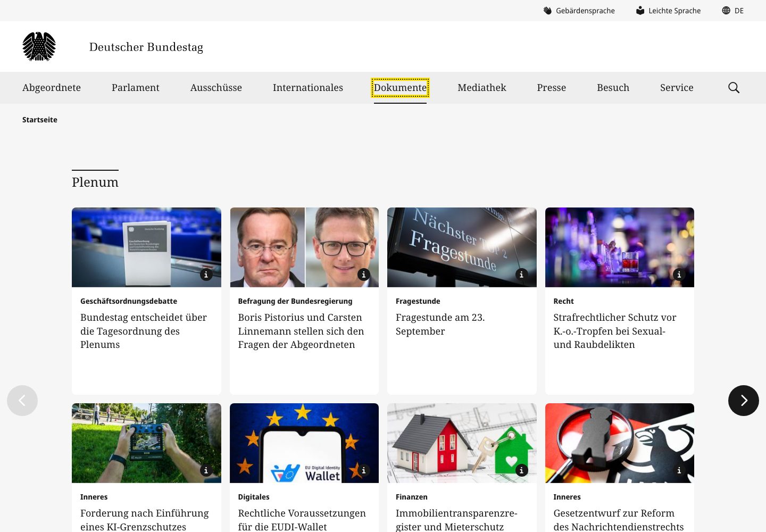Open article Strafrechtlicher Schutz vor K.-o.-Tropfen
The width and height of the screenshot is (766, 532).
[x=615, y=331]
